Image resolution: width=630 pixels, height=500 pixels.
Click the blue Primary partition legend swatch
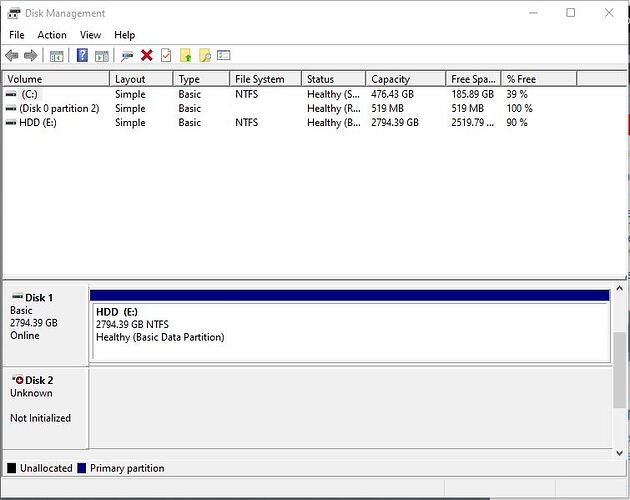pos(82,468)
